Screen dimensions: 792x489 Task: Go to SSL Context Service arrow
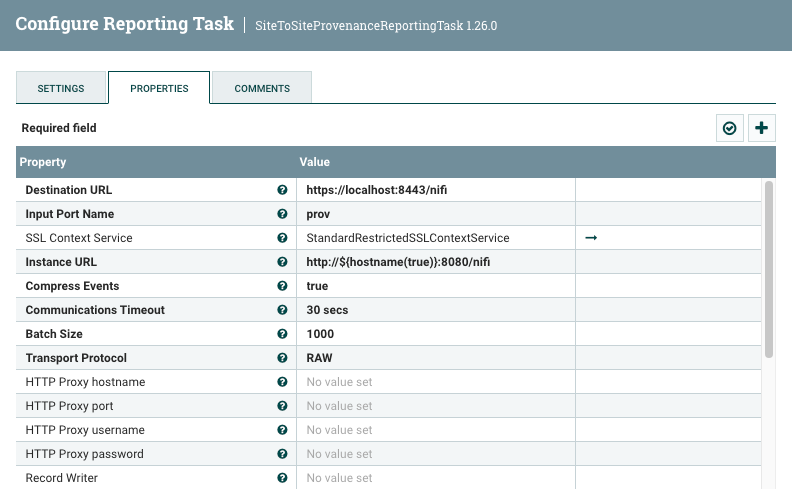[591, 238]
